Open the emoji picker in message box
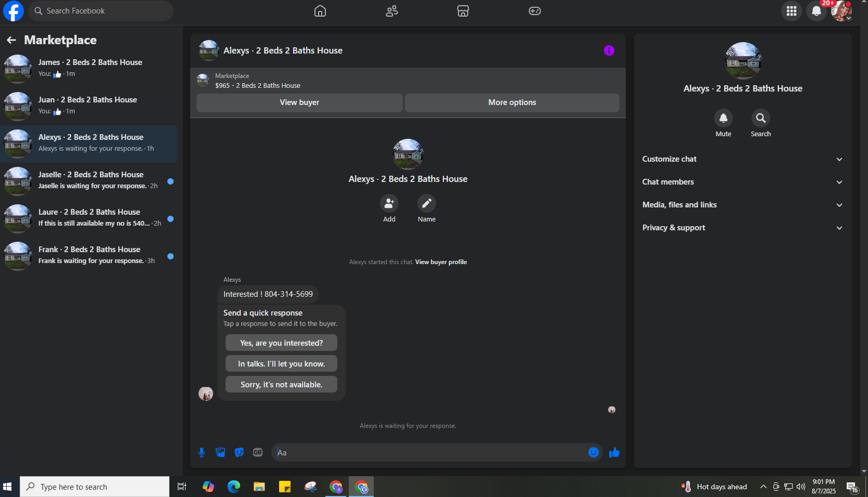 (x=594, y=452)
